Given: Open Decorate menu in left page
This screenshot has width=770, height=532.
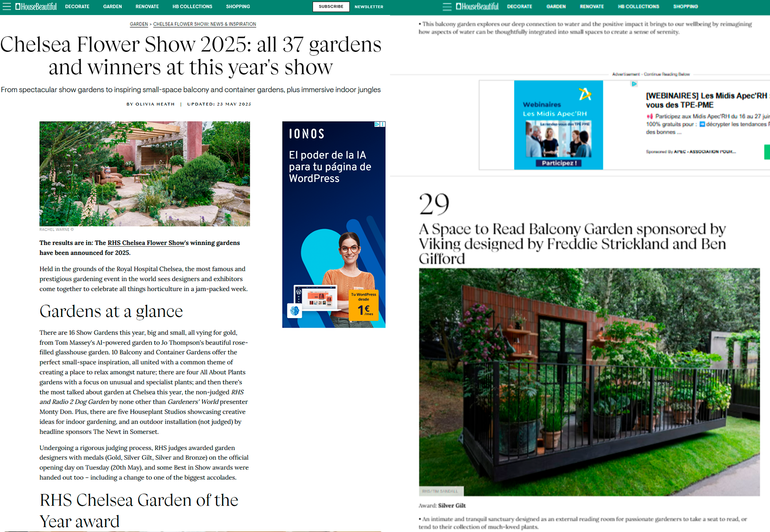Looking at the screenshot, I should (x=77, y=6).
